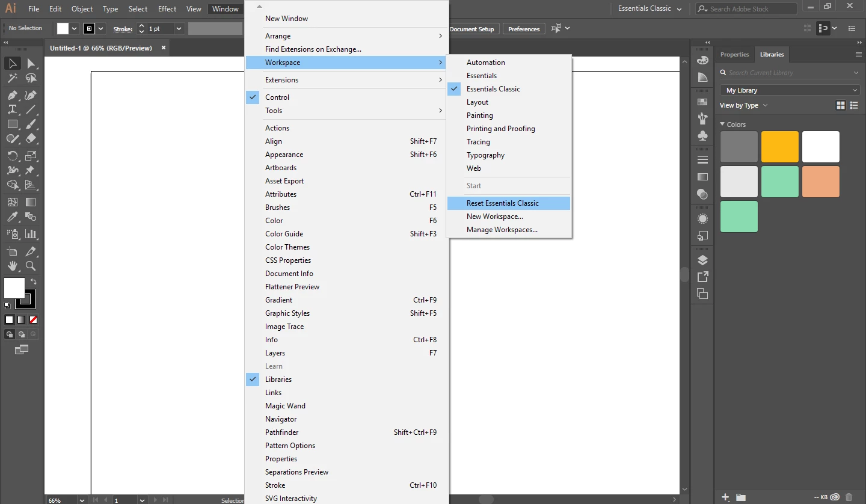Select the Mesh tool
Screen dimensions: 866x504
pyautogui.click(x=13, y=203)
